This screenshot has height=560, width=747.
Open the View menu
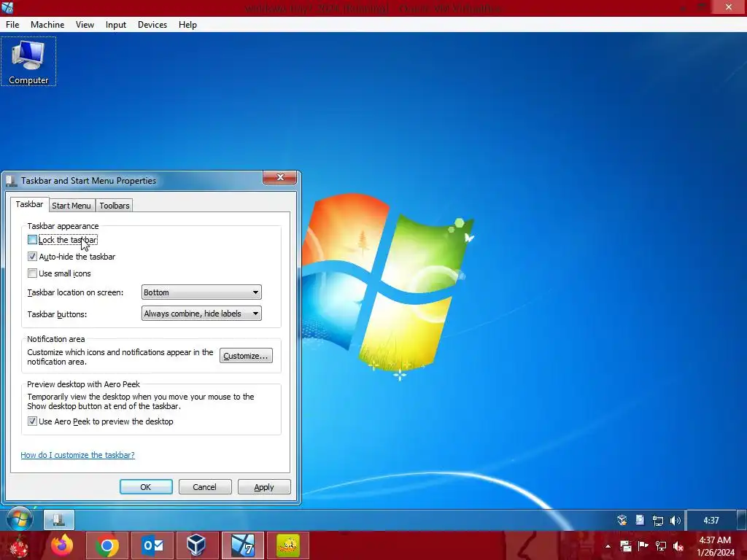pyautogui.click(x=85, y=25)
